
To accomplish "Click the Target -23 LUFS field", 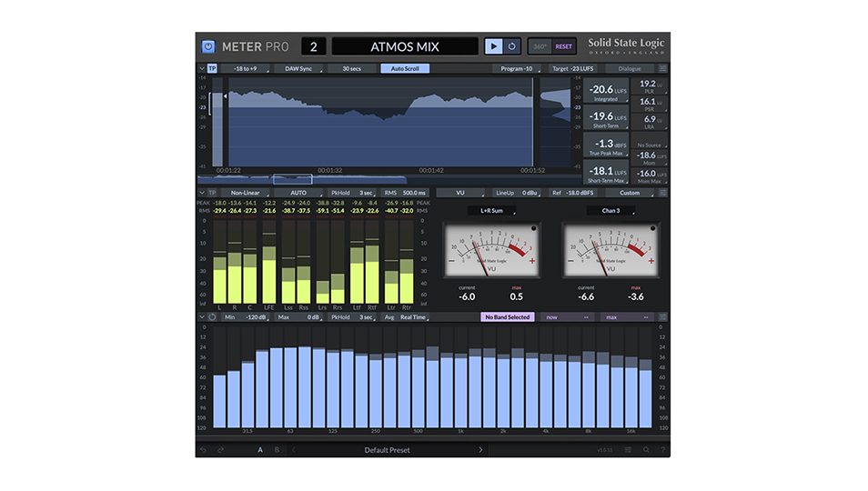I will pos(573,68).
